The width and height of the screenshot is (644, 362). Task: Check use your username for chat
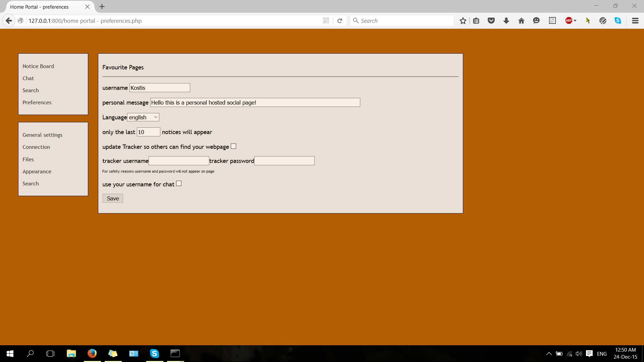[x=179, y=183]
